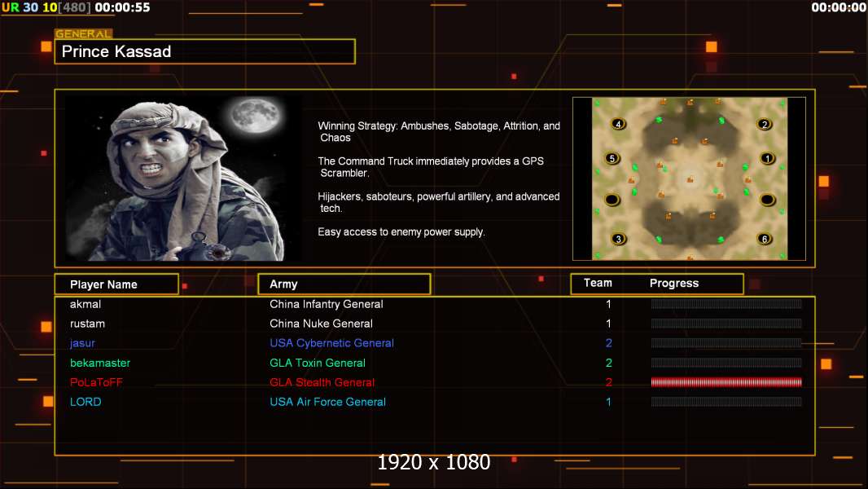This screenshot has height=489, width=868.
Task: Click the 00:00:00 timer at top right
Action: [x=839, y=8]
